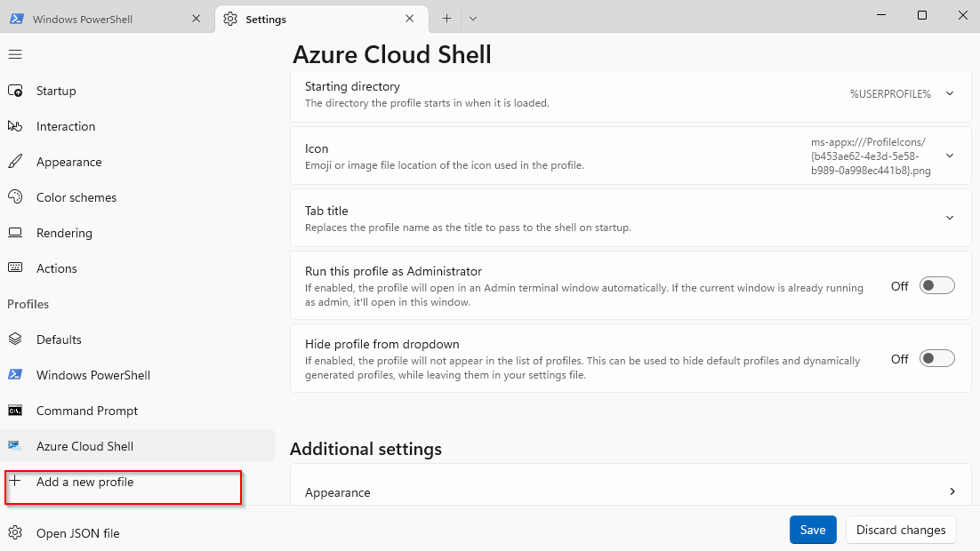Click Discard changes button
The width and height of the screenshot is (980, 551).
click(901, 530)
